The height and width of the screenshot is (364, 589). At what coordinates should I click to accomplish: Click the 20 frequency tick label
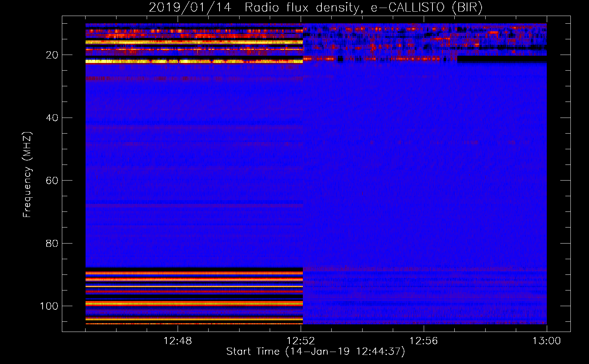click(x=52, y=55)
